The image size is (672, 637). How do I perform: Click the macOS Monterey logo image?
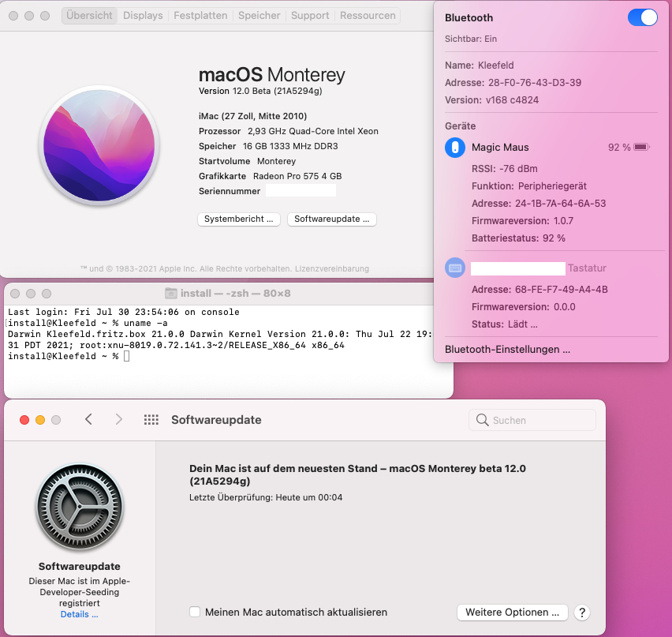click(x=99, y=146)
